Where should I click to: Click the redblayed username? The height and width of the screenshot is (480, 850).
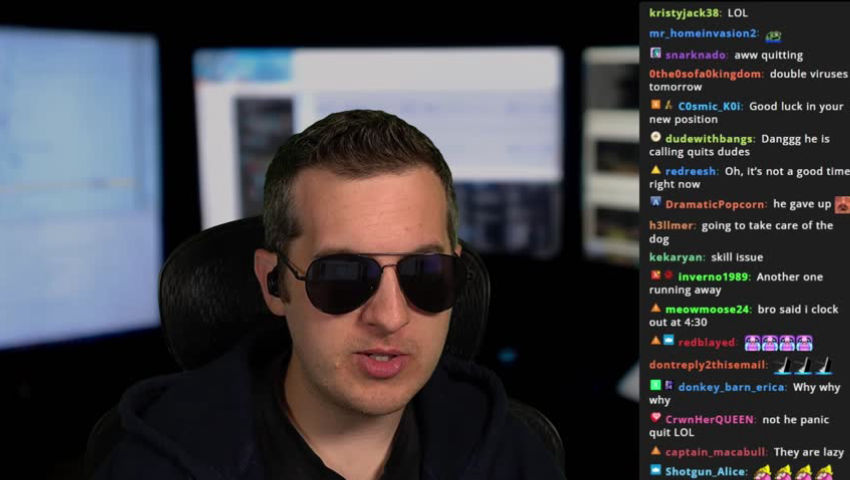pyautogui.click(x=707, y=343)
